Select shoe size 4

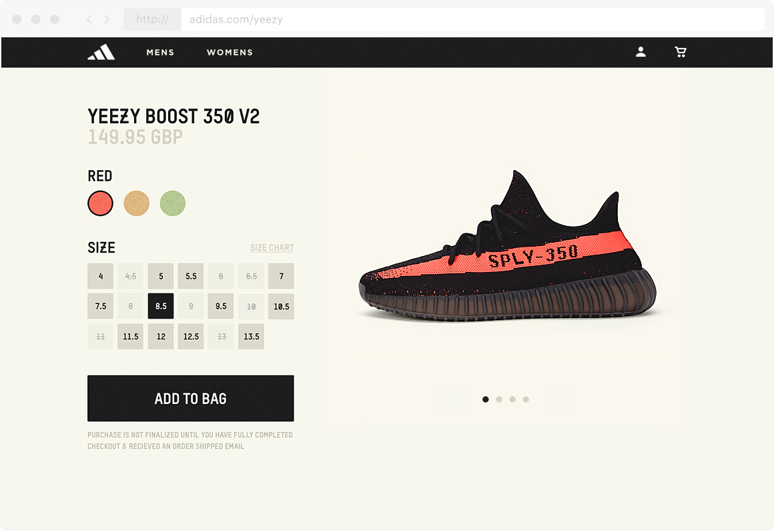coord(100,276)
